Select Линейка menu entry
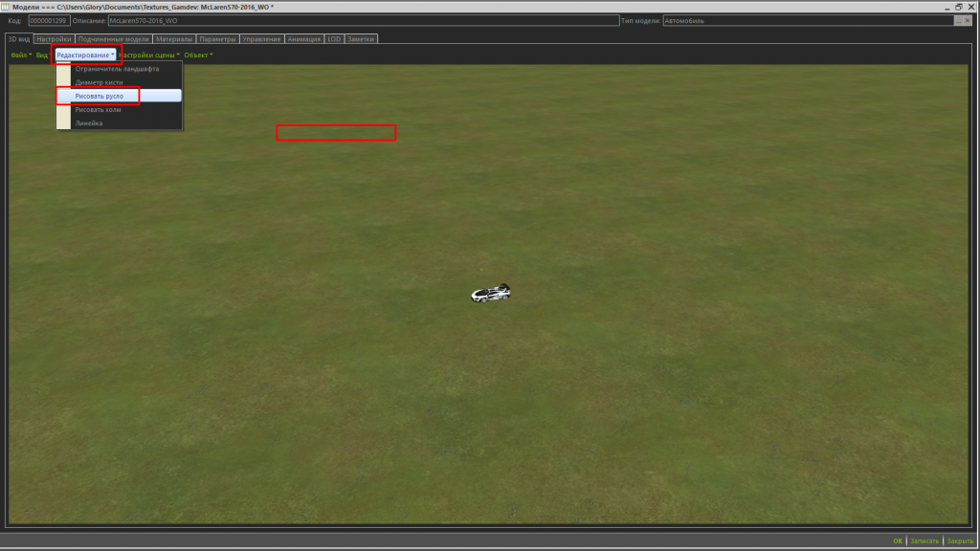The image size is (980, 551). (119, 123)
